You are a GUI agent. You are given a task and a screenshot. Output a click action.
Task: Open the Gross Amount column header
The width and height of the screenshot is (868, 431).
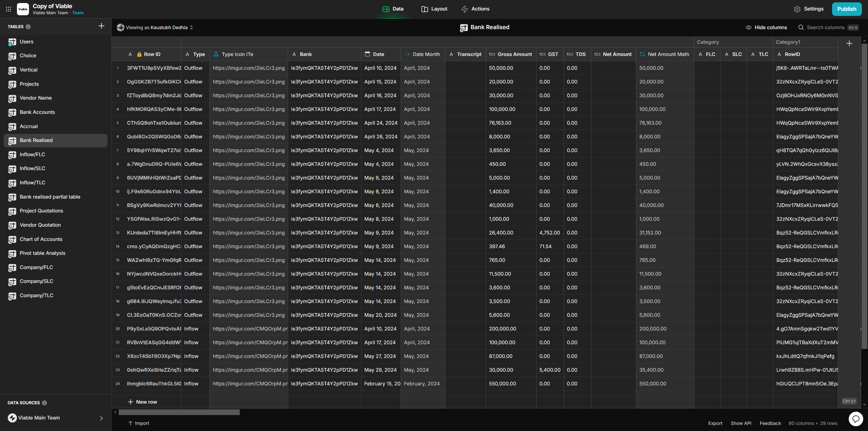[511, 54]
